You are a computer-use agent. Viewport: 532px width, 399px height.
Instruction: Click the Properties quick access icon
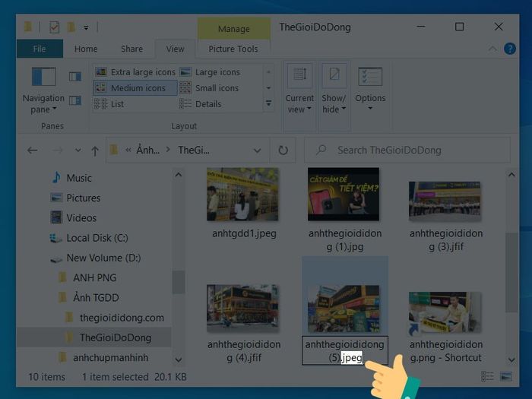pos(54,27)
